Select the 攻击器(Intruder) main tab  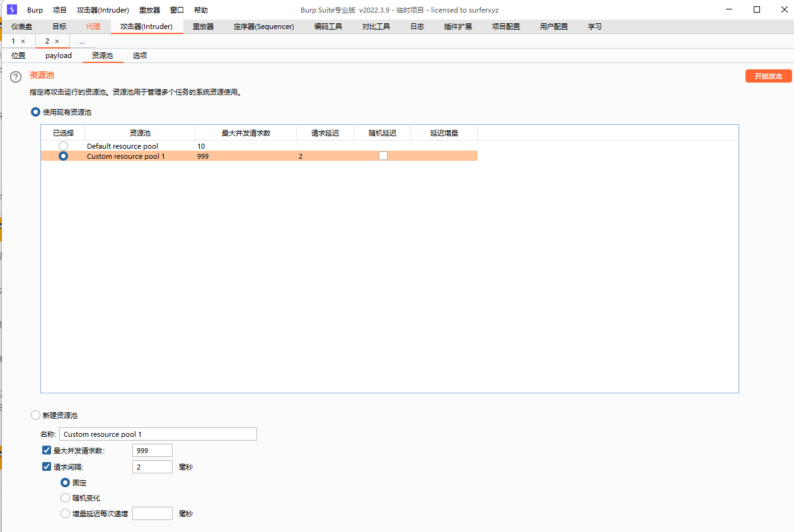tap(147, 26)
